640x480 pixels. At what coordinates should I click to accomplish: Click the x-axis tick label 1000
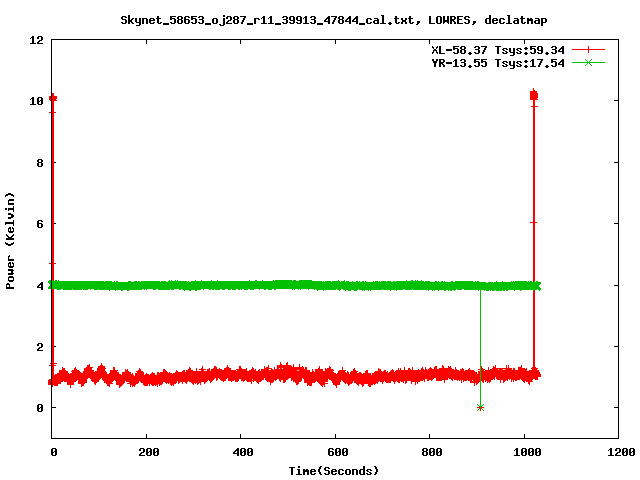[527, 452]
